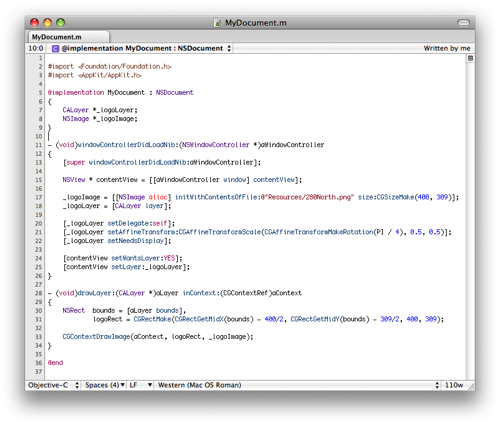Open the Objective-C language dropdown
Image resolution: width=500 pixels, height=425 pixels.
click(53, 385)
